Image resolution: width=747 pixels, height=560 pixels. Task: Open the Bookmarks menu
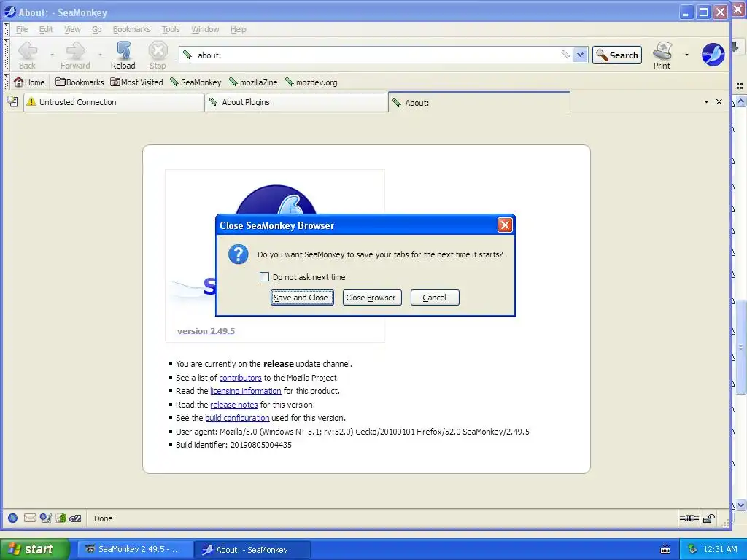coord(131,29)
